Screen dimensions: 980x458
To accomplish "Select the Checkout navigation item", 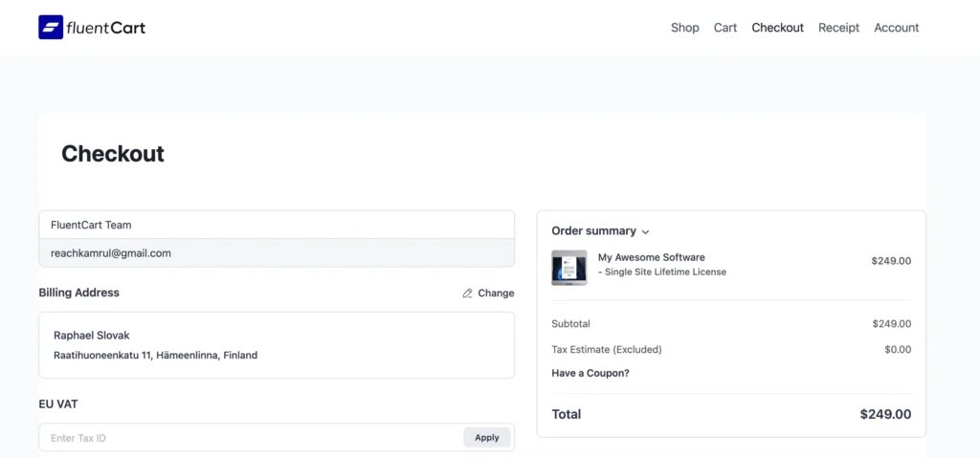I will pos(777,28).
